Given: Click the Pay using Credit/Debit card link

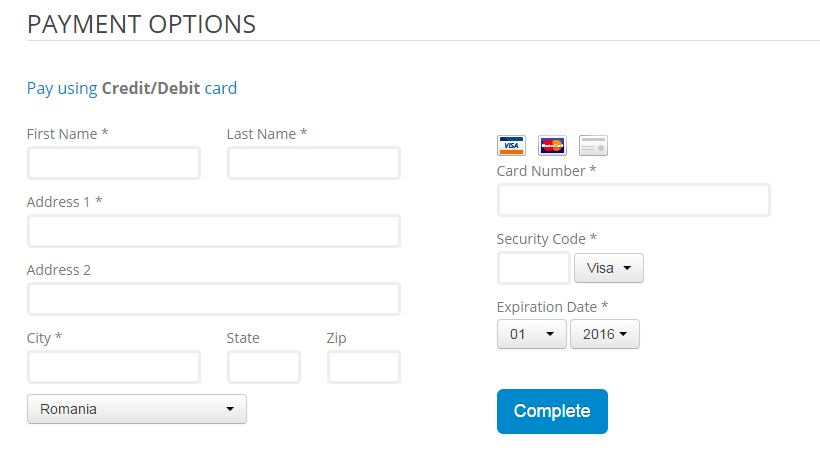Looking at the screenshot, I should click(x=132, y=88).
